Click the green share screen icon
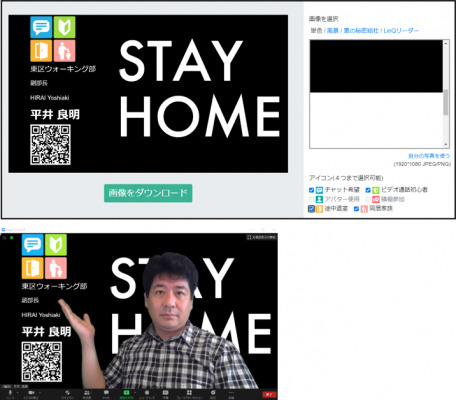456x400 pixels. click(126, 392)
